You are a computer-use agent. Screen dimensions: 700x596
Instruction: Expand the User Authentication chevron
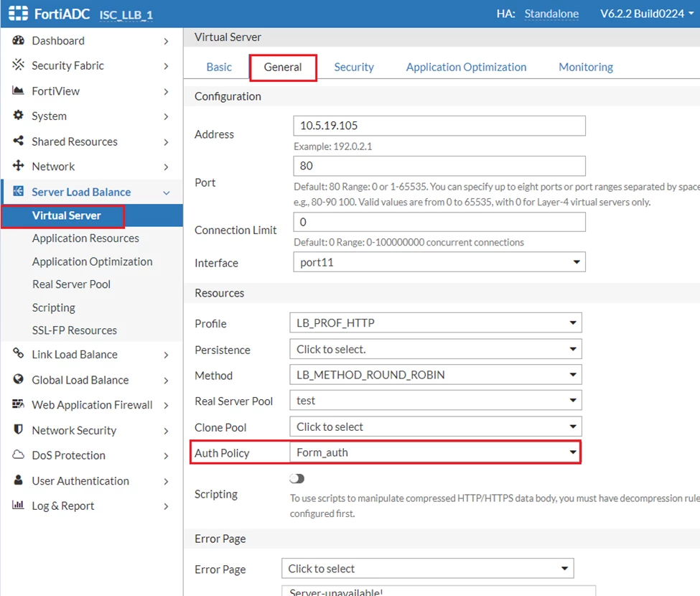click(166, 481)
